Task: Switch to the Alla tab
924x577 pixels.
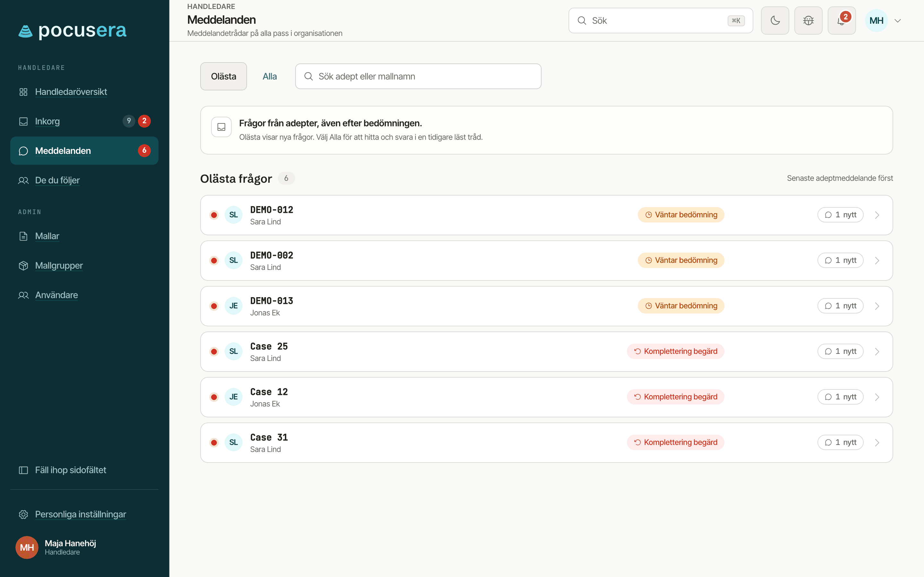Action: (x=269, y=76)
